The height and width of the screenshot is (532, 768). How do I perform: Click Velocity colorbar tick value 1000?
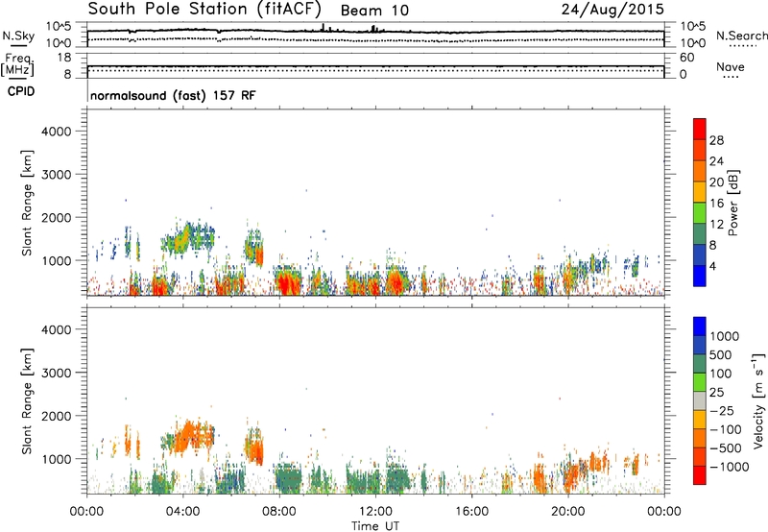(724, 336)
